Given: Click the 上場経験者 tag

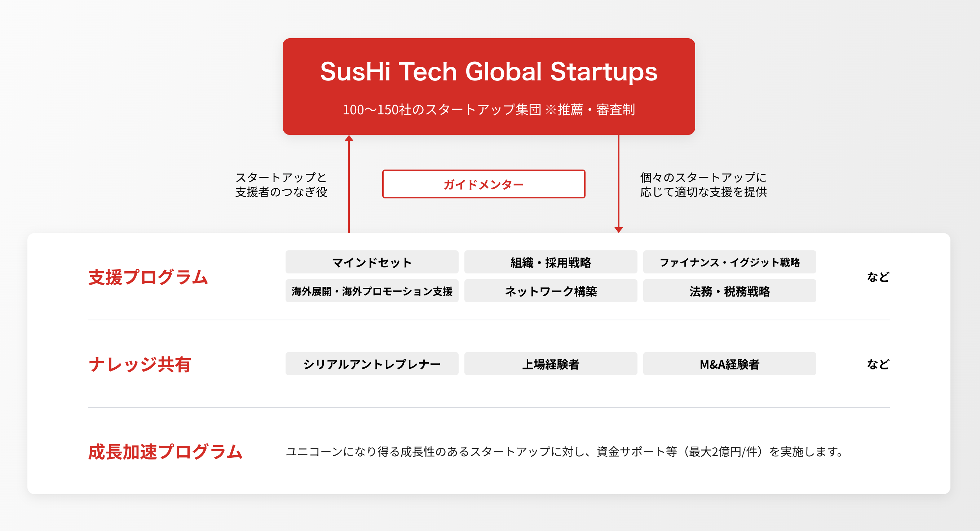Looking at the screenshot, I should coord(551,364).
